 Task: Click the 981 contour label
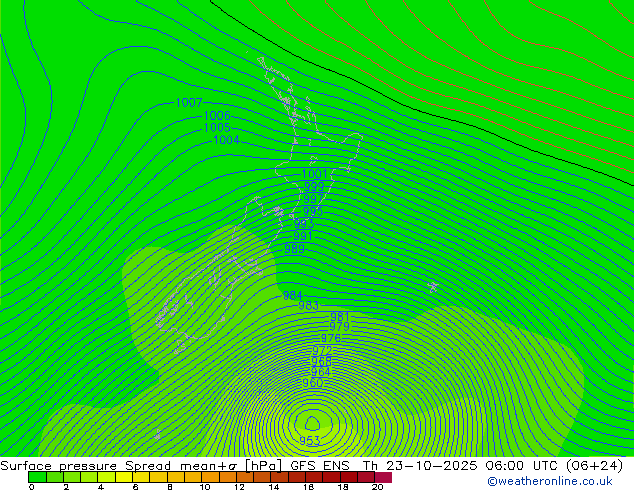click(340, 317)
